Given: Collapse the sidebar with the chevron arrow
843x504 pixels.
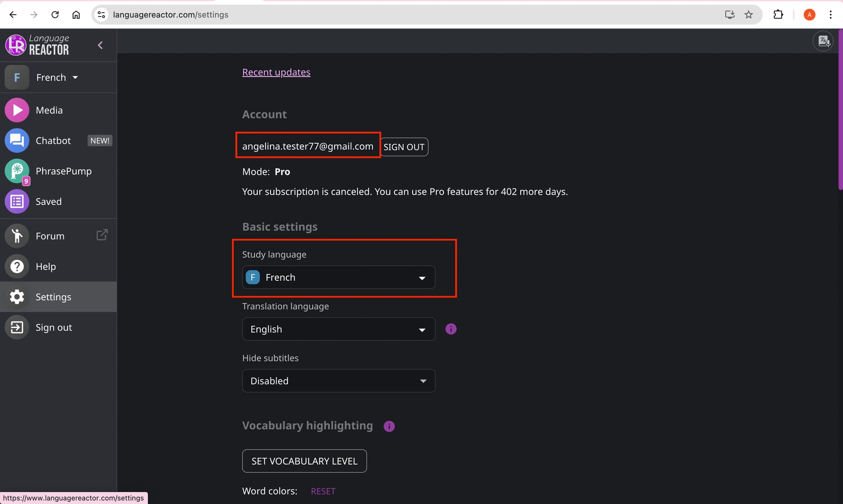Looking at the screenshot, I should point(100,45).
